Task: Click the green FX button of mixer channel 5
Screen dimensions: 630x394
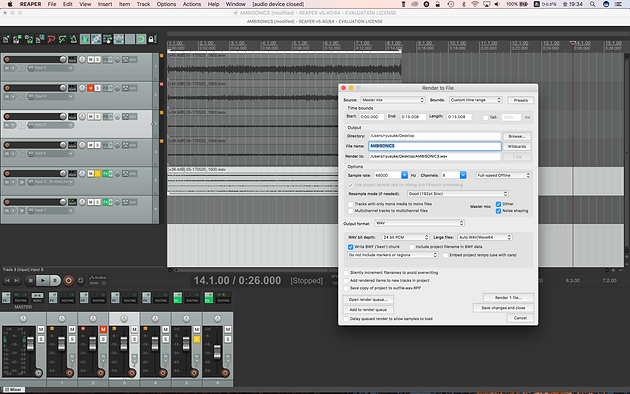Action: pyautogui.click(x=178, y=298)
